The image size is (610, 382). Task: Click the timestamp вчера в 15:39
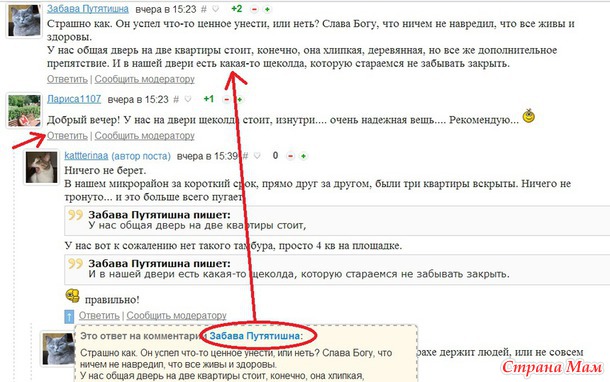207,156
